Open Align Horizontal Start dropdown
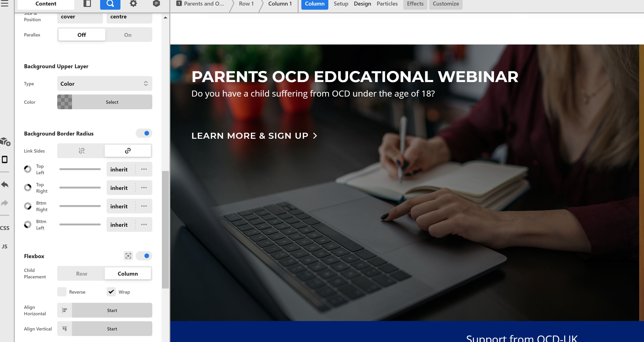The width and height of the screenshot is (644, 342). click(x=112, y=310)
